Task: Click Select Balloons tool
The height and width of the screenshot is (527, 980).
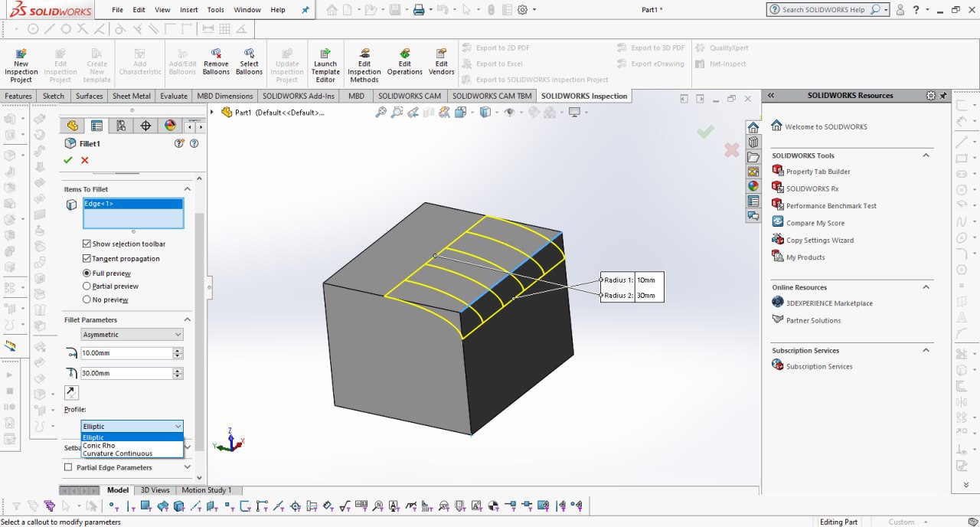Action: click(249, 62)
